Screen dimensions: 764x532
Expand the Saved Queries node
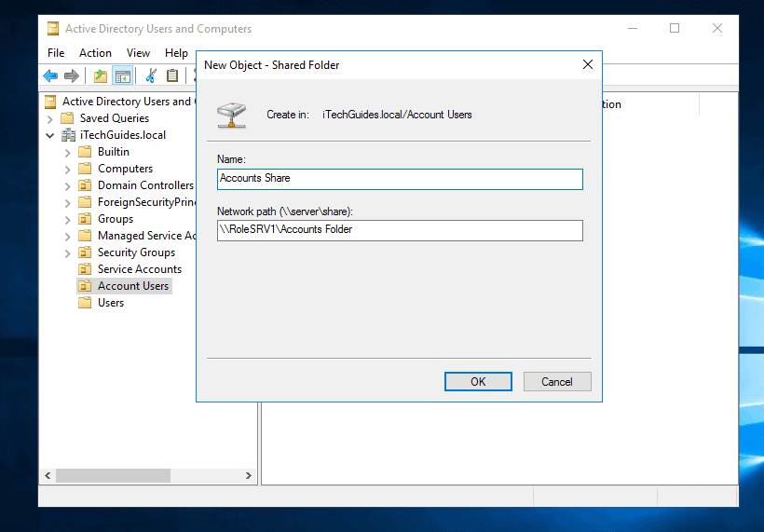(49, 118)
